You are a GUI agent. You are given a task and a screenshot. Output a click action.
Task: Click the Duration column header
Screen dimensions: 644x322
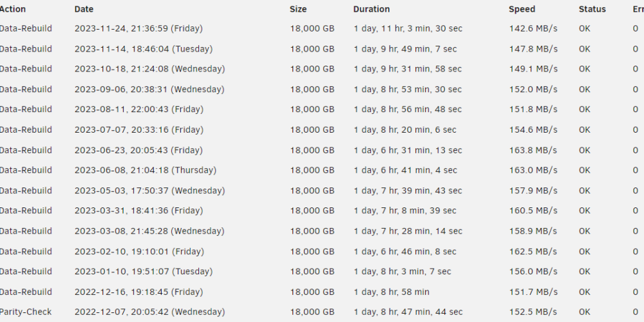pyautogui.click(x=372, y=9)
